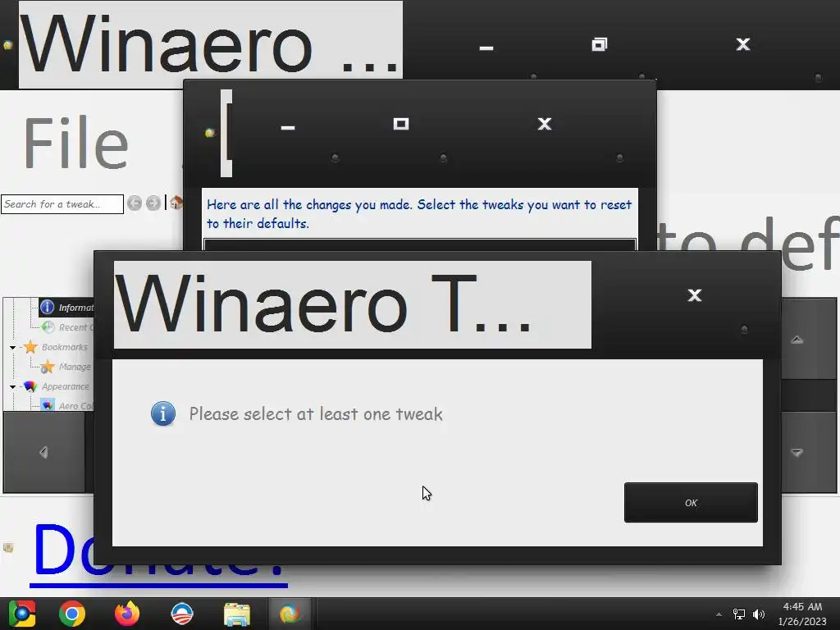Screen dimensions: 840x630
Task: Click the color palette Appearance icon
Action: coord(30,386)
